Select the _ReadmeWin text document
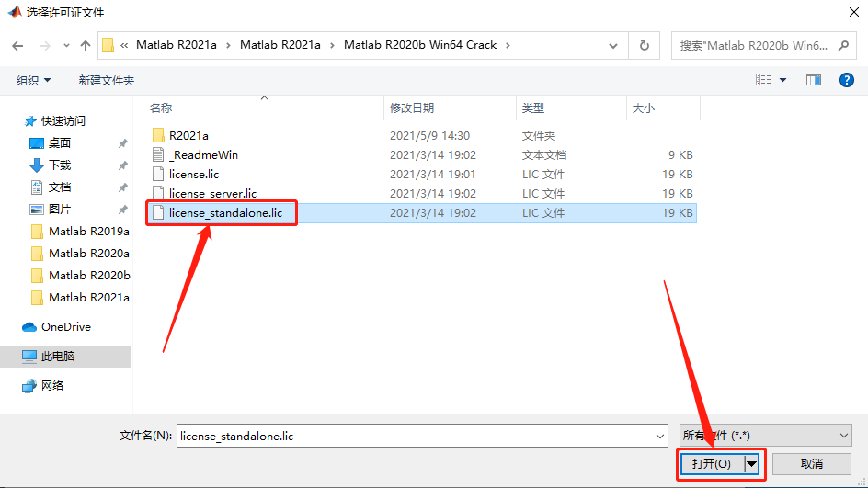This screenshot has height=488, width=868. [x=204, y=155]
